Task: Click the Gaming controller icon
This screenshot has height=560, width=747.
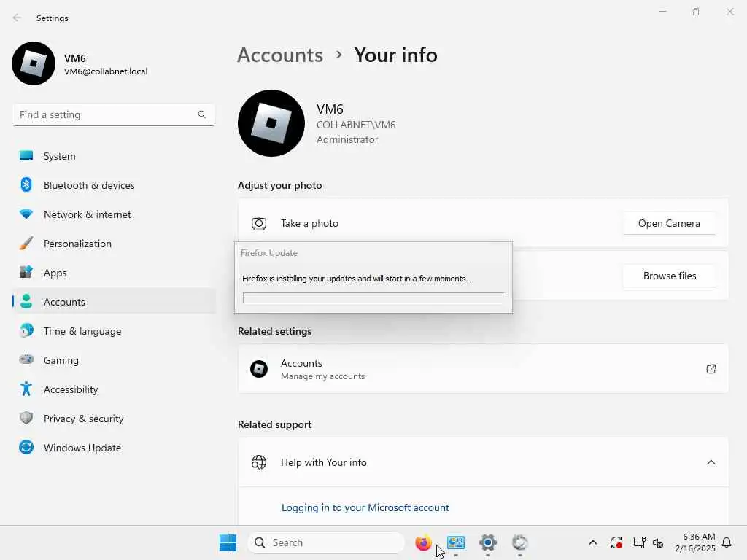Action: pyautogui.click(x=26, y=359)
